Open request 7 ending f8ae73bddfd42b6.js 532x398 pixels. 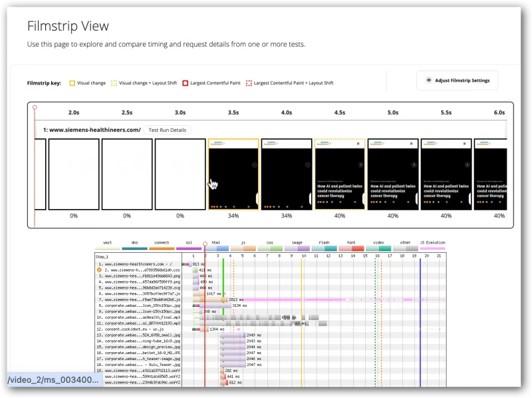tap(138, 299)
